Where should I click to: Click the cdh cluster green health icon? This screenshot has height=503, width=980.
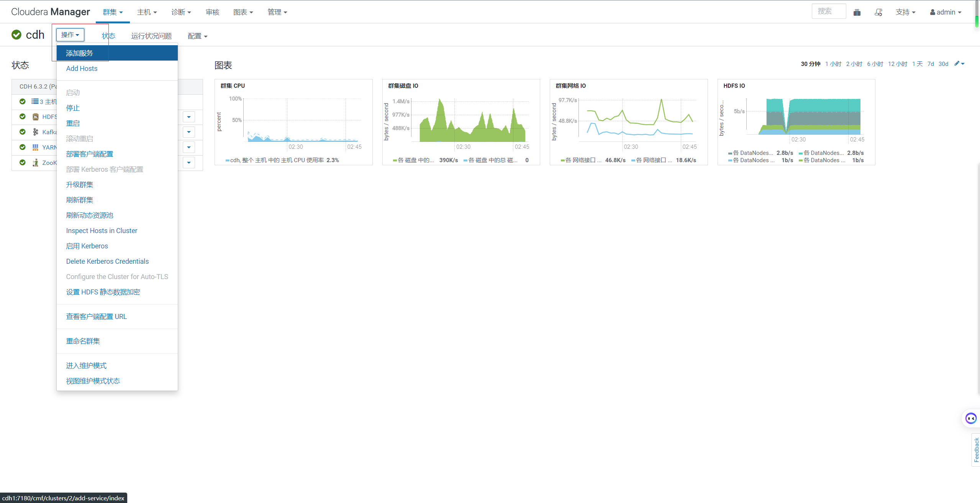click(x=16, y=35)
